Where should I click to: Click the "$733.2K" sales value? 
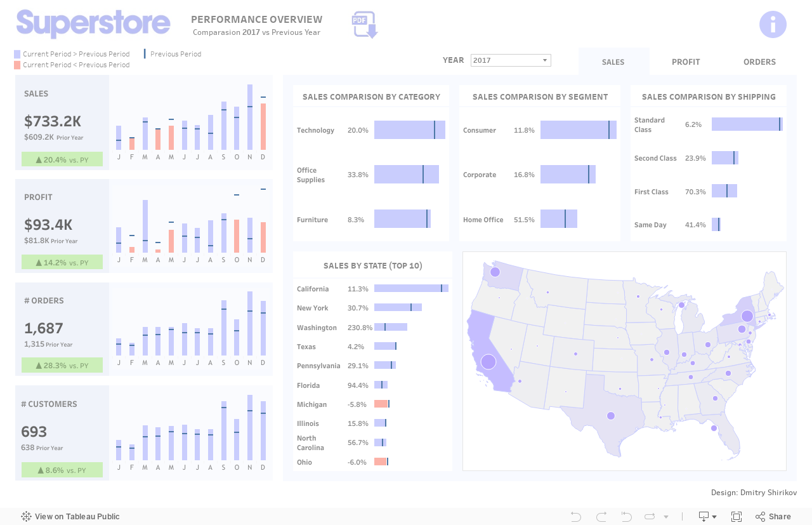53,121
